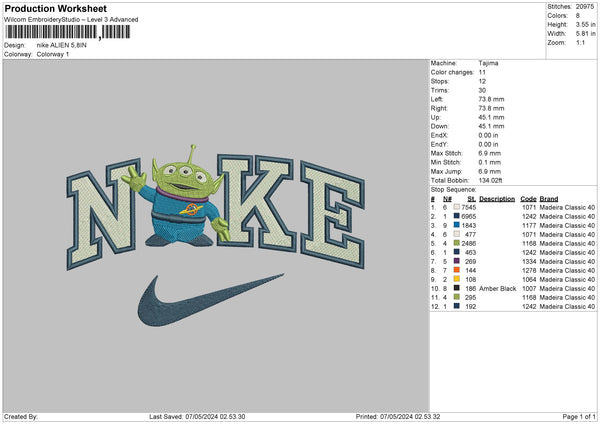Click the embroidered letter K in the preview
The image size is (600, 424).
pos(256,201)
